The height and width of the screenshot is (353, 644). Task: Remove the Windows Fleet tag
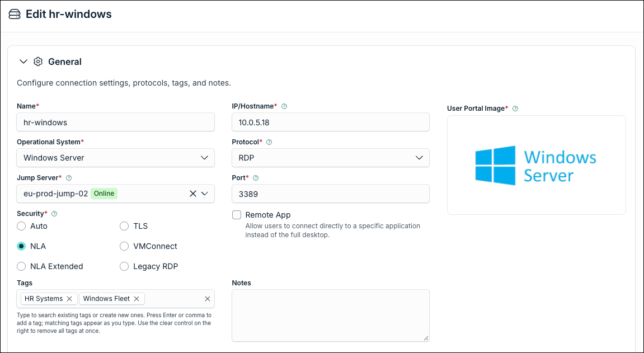point(137,299)
